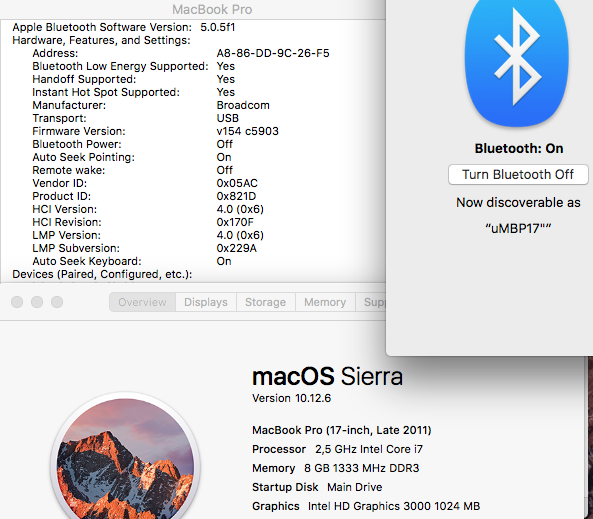This screenshot has width=593, height=519.
Task: Click the Hardware, Features, and Settings heading
Action: point(101,40)
